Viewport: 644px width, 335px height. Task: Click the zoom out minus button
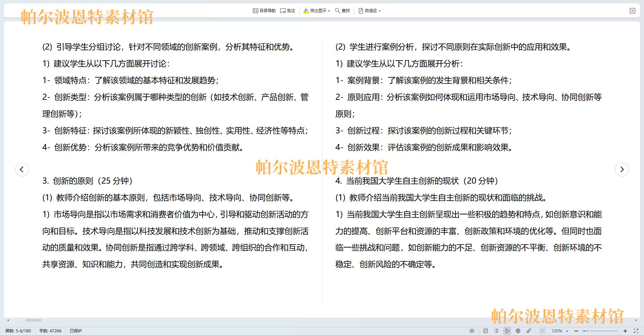[576, 331]
